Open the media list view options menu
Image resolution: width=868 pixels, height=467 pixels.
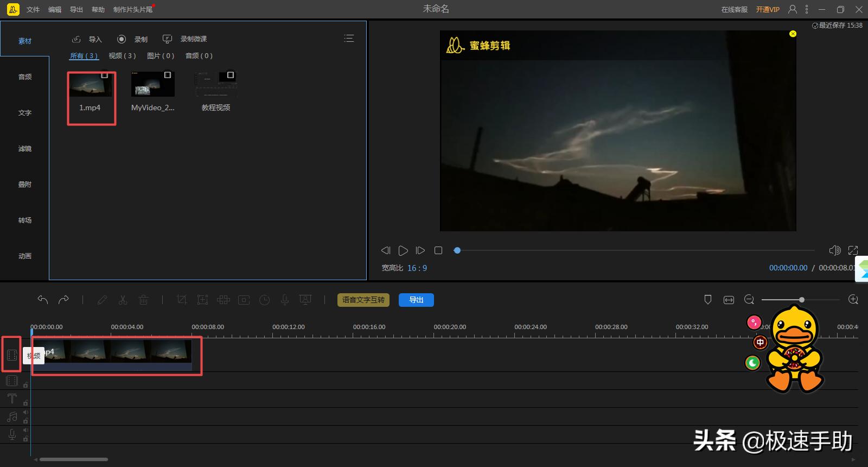click(349, 39)
